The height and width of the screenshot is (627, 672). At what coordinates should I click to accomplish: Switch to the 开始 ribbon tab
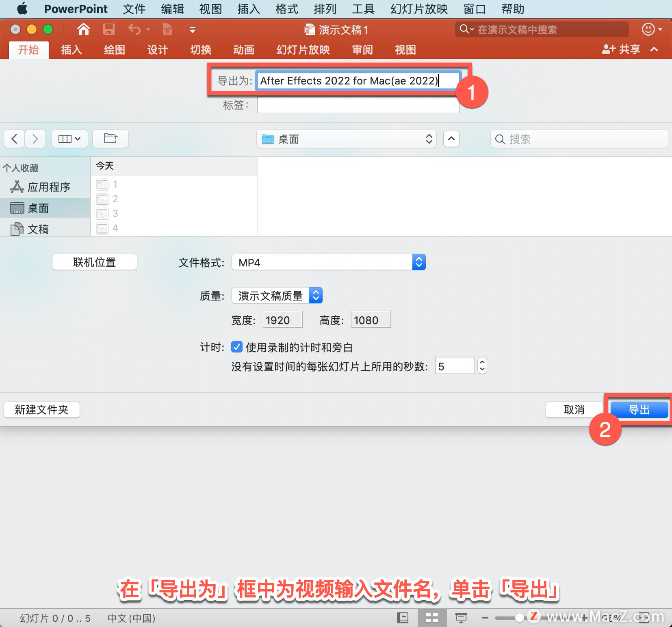(28, 50)
